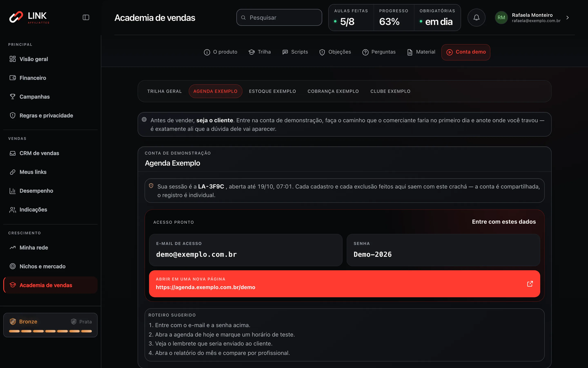Switch to the Trilha tab

pos(259,52)
